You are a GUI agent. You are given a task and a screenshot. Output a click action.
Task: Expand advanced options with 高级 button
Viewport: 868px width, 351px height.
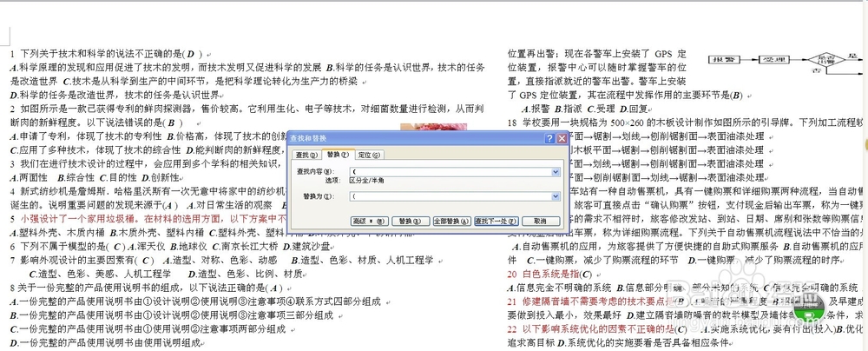pyautogui.click(x=369, y=221)
